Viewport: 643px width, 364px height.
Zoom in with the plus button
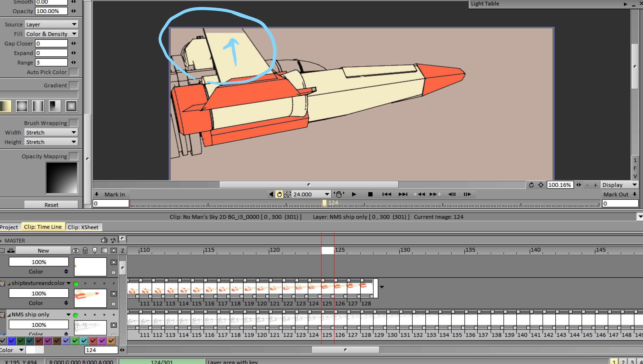[x=595, y=185]
